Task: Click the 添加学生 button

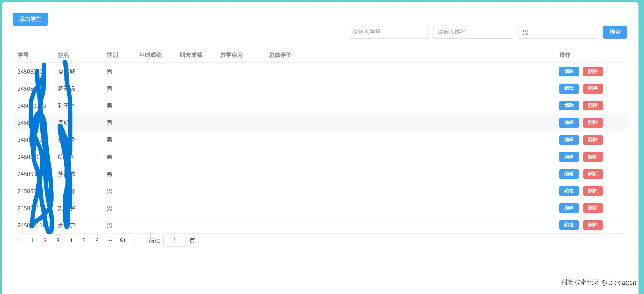Action: [30, 19]
